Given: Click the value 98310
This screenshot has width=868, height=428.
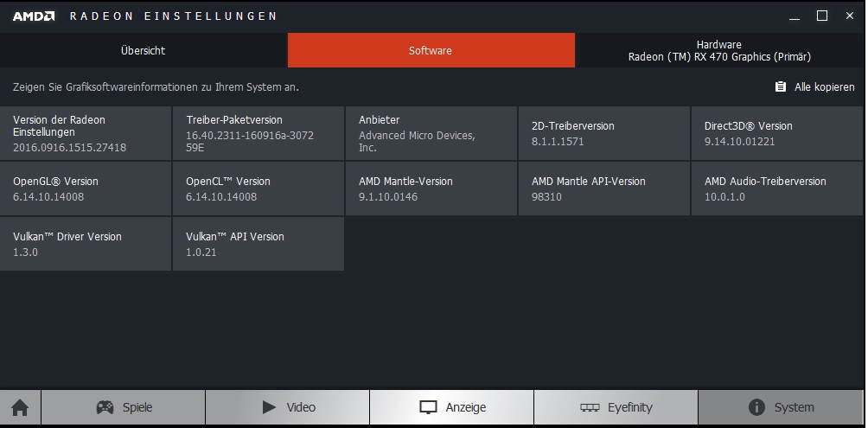Looking at the screenshot, I should (x=546, y=197).
